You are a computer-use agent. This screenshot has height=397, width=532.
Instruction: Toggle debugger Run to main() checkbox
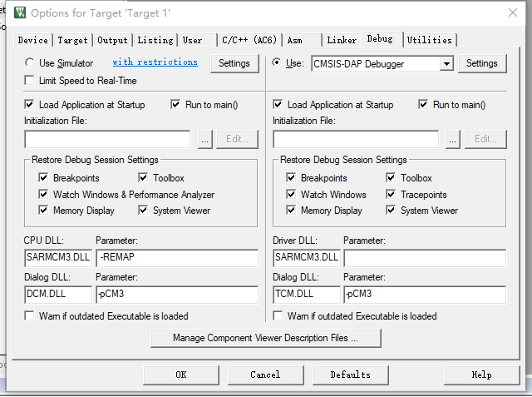coord(423,104)
